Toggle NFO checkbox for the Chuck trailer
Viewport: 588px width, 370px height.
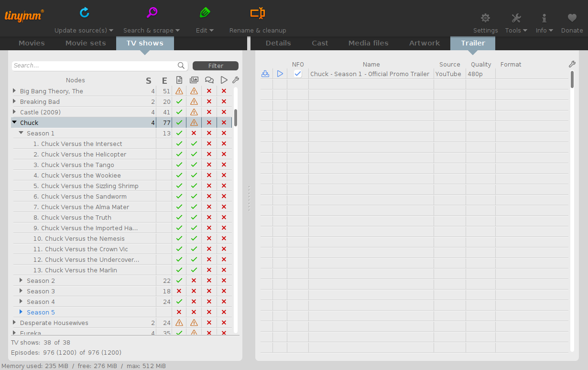click(298, 74)
